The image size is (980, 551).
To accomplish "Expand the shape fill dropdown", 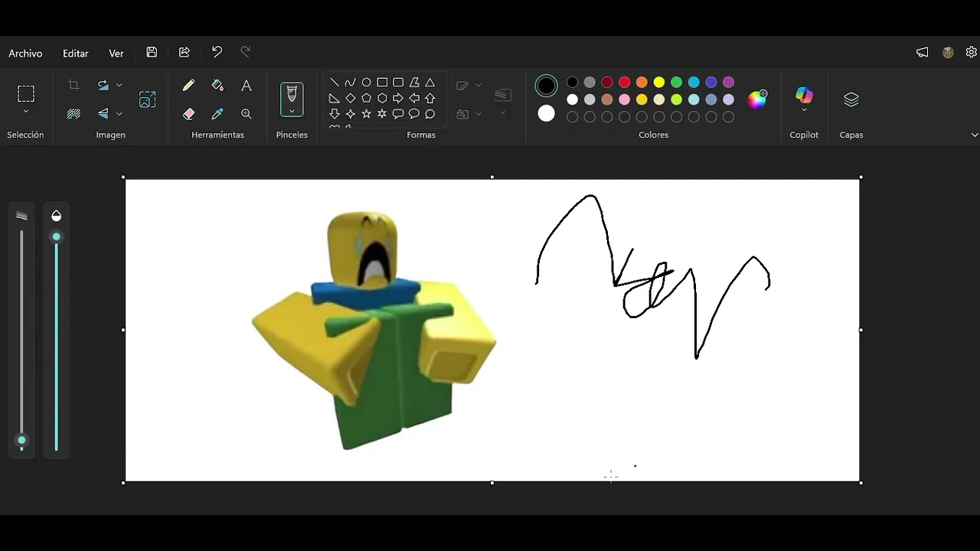I will (x=479, y=114).
